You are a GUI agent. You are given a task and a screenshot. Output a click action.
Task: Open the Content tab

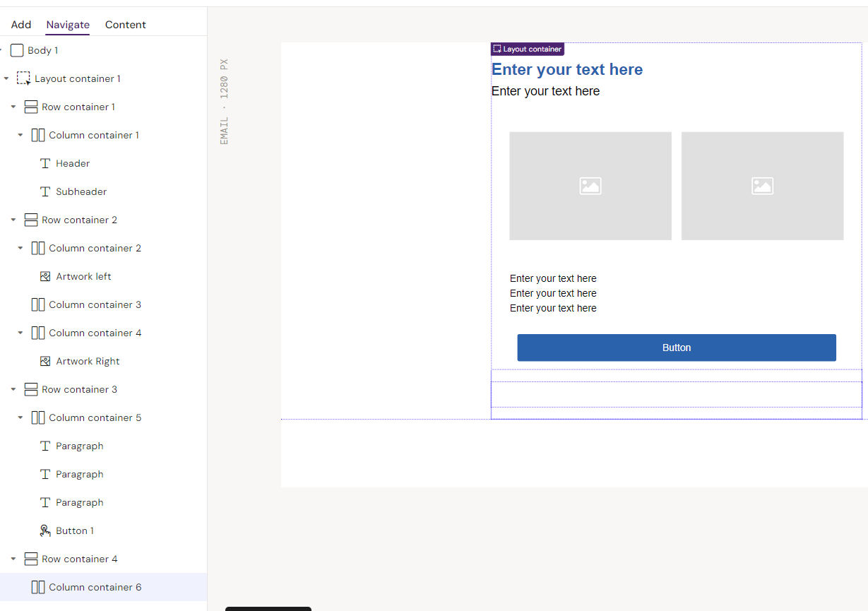point(125,25)
